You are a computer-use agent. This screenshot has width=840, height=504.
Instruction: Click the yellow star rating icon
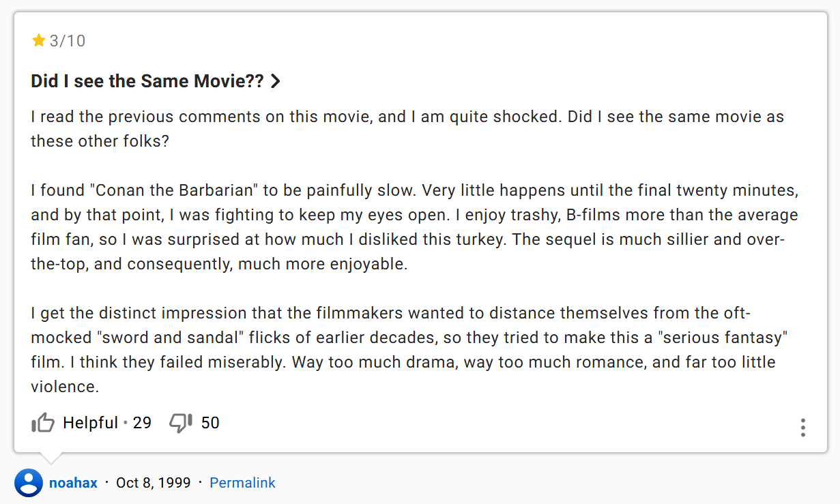pos(38,41)
